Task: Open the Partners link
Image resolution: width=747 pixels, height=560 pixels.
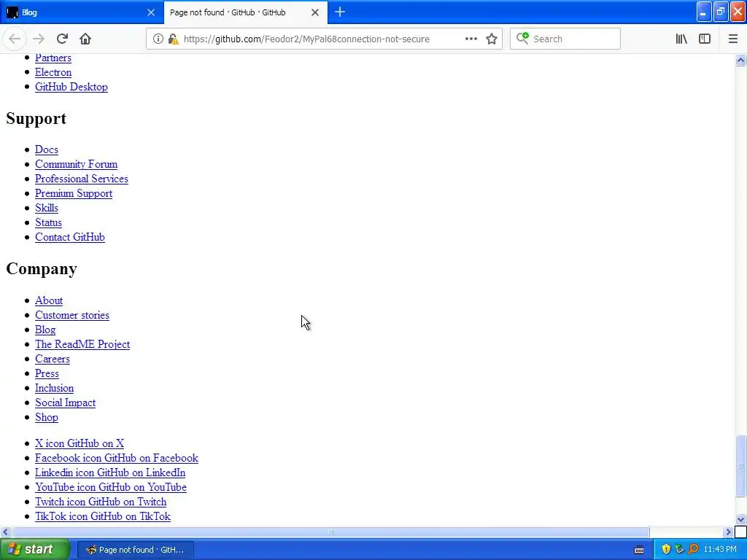Action: tap(53, 58)
